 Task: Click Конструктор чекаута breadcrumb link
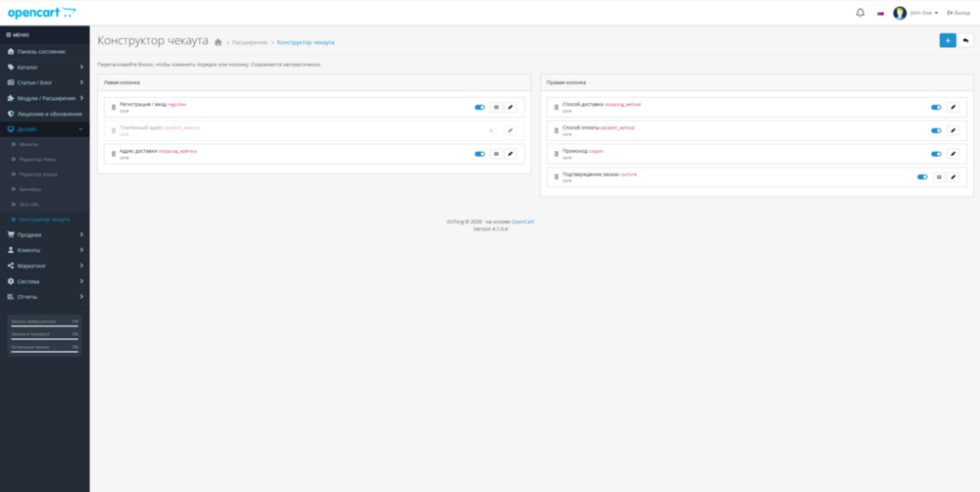coord(306,42)
